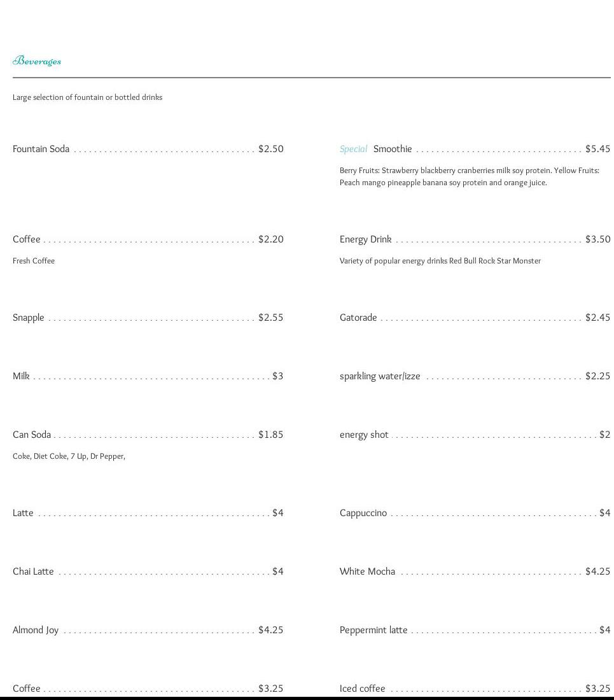Click the White Mocha item name
This screenshot has width=614, height=700.
point(367,571)
